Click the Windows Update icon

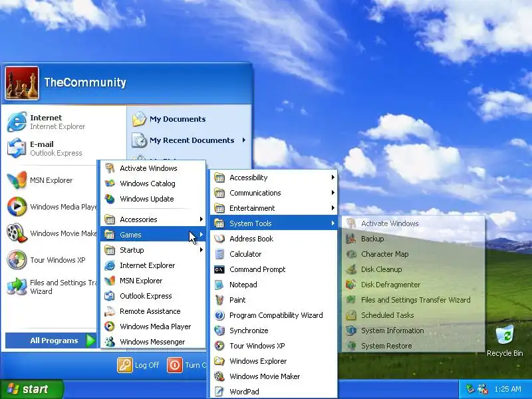[110, 199]
